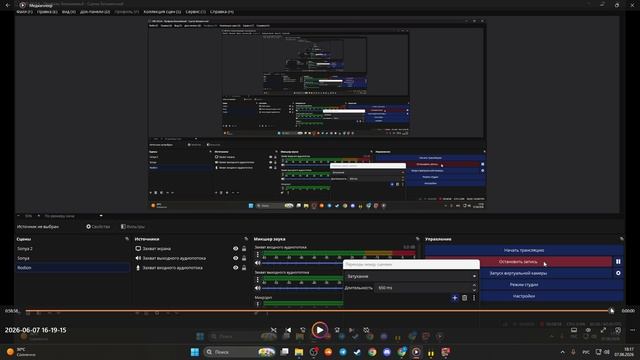Viewport: 640px width, 360px height.
Task: Adjust the first mixer channel blue volume slider
Action: (x=302, y=263)
